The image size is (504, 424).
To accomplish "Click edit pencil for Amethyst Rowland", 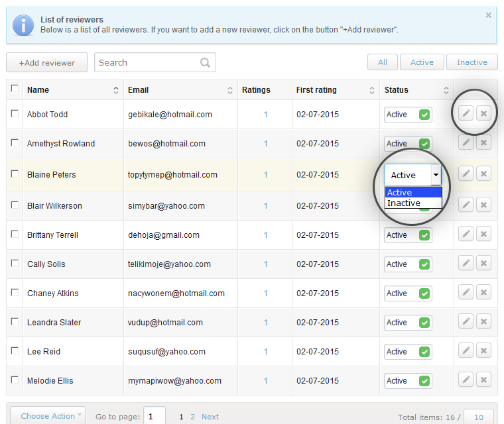I will tap(466, 142).
